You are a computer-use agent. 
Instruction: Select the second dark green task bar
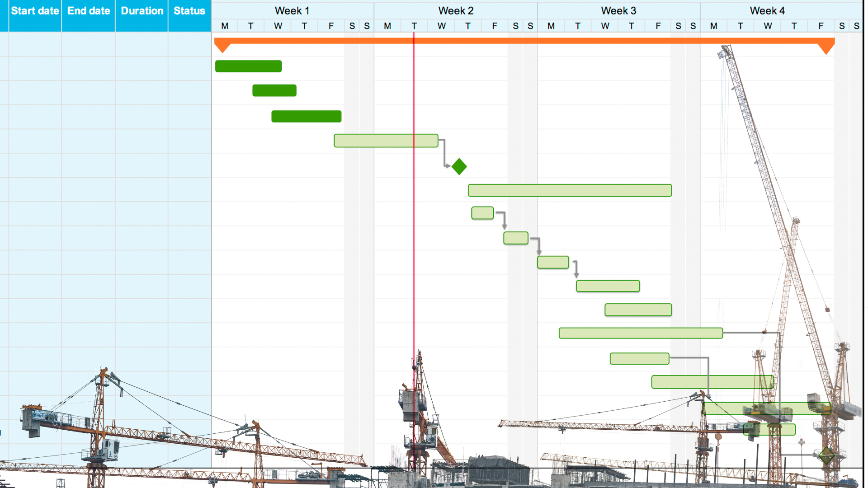(x=274, y=90)
